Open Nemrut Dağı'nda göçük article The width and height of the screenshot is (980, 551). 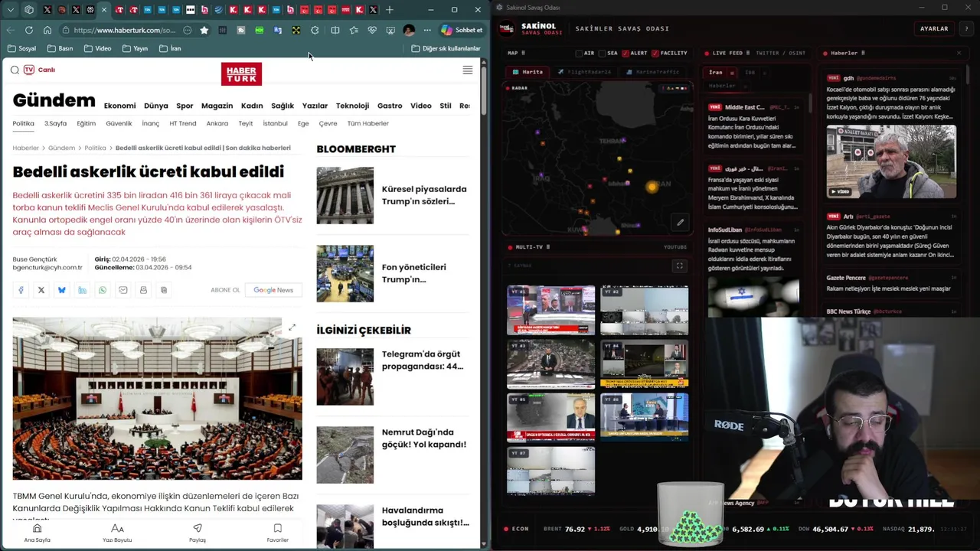pos(392,455)
